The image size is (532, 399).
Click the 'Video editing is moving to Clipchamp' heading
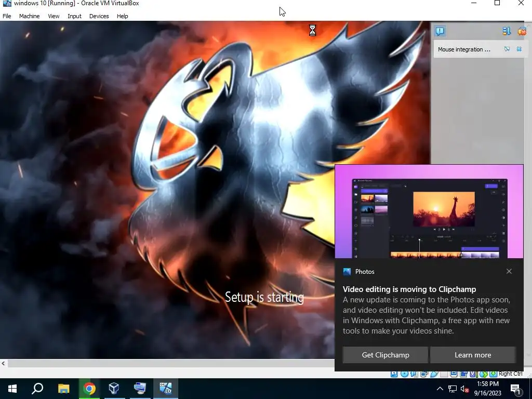pyautogui.click(x=409, y=289)
